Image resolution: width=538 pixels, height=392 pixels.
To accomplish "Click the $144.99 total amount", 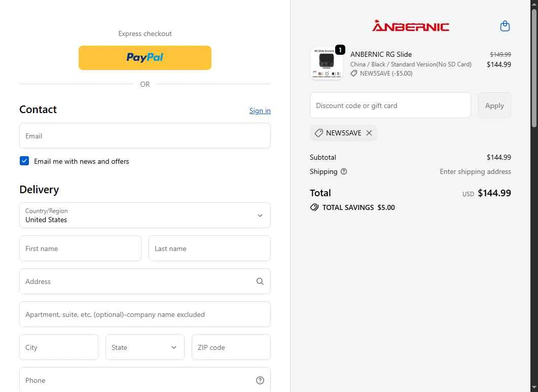I will [494, 193].
